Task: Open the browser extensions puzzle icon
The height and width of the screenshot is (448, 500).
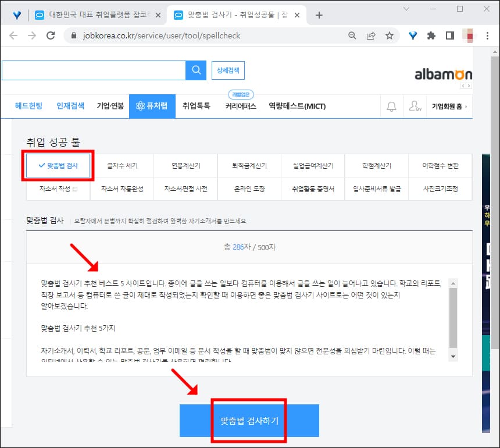Action: (431, 35)
